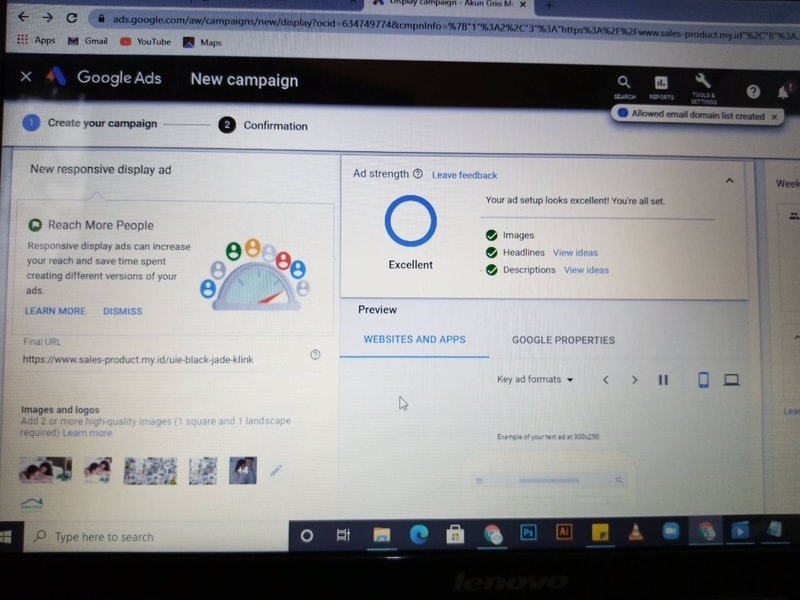This screenshot has height=600, width=800.
Task: Open Tools & Settings wrench icon
Action: [x=703, y=83]
